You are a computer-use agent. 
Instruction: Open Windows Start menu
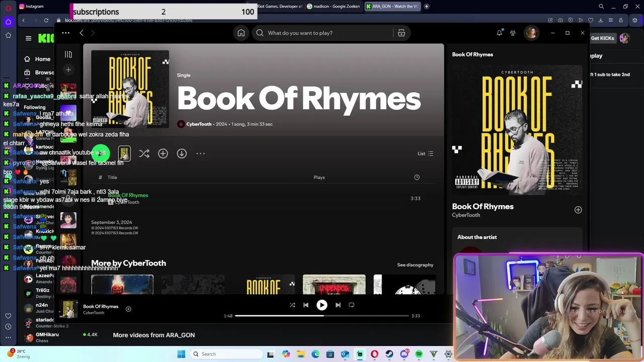tap(181, 354)
